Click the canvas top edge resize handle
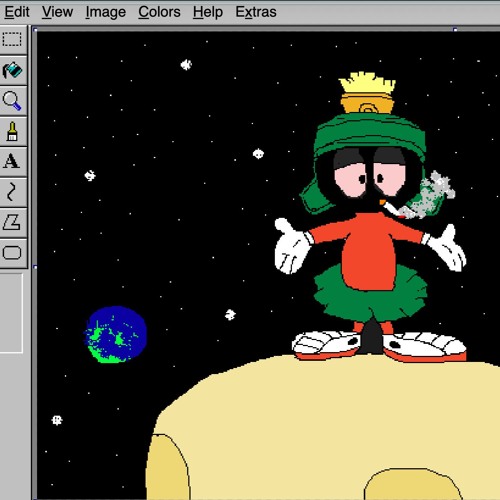 [455, 30]
